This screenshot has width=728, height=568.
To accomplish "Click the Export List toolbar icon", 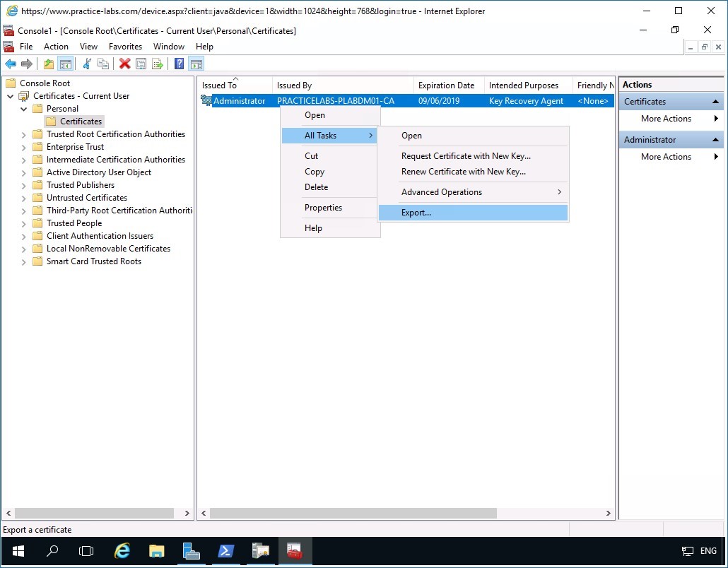I will click(x=158, y=64).
